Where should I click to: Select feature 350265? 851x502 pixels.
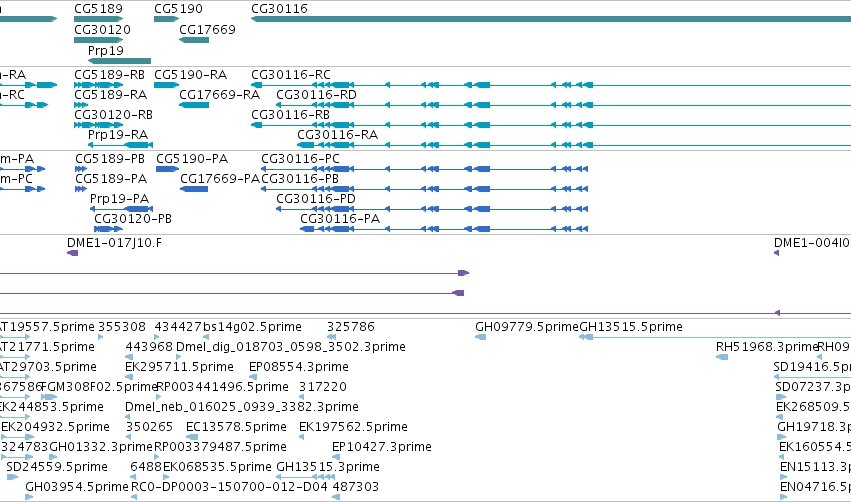click(149, 427)
